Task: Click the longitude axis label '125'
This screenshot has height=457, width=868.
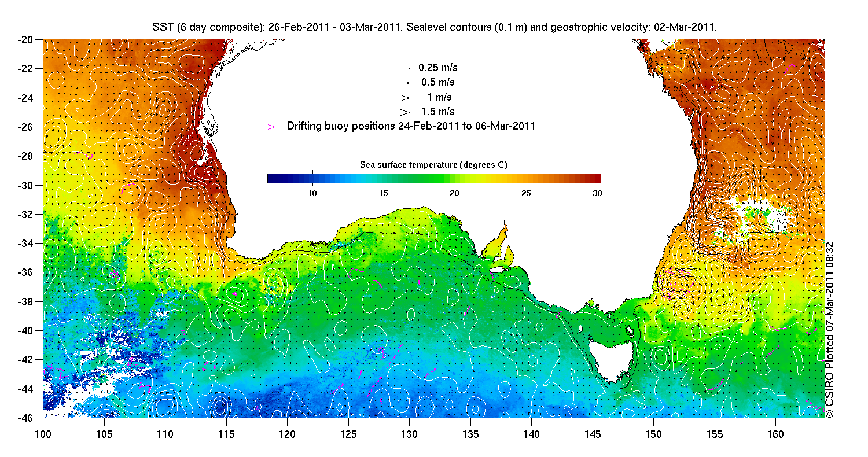Action: 348,434
